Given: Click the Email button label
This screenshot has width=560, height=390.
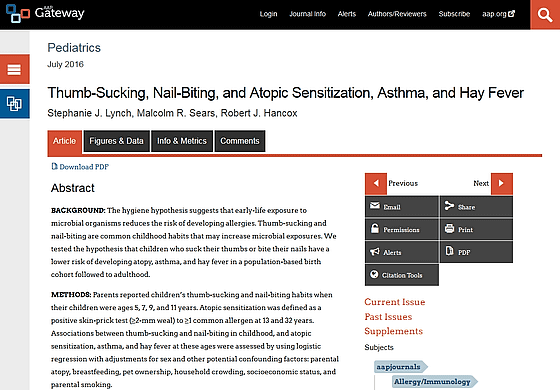Looking at the screenshot, I should click(392, 207).
